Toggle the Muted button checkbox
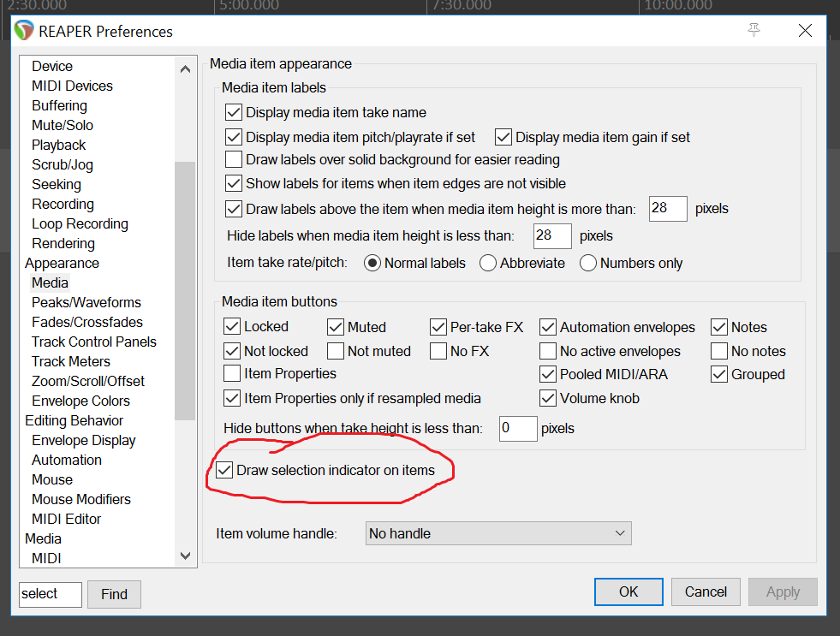This screenshot has height=636, width=840. point(336,327)
